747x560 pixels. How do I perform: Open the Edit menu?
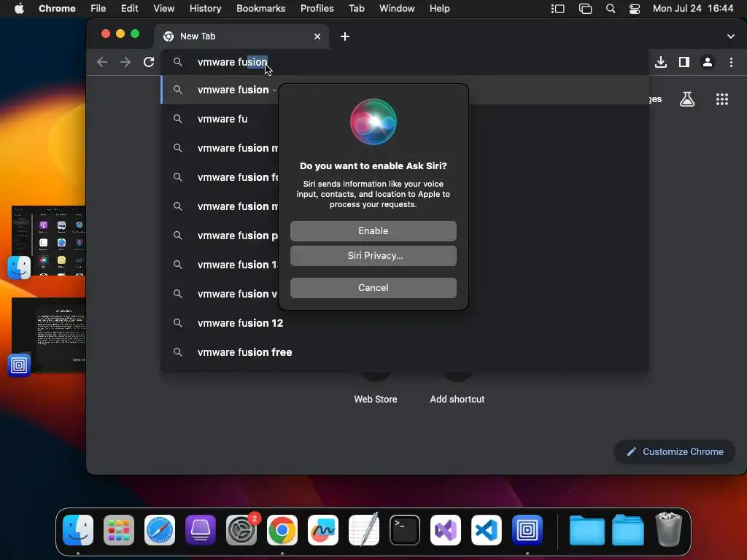(x=129, y=9)
